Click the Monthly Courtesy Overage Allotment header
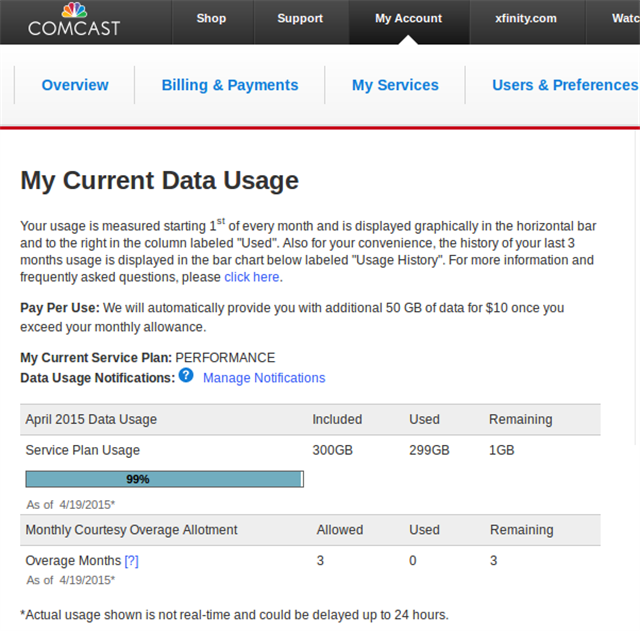 (131, 530)
